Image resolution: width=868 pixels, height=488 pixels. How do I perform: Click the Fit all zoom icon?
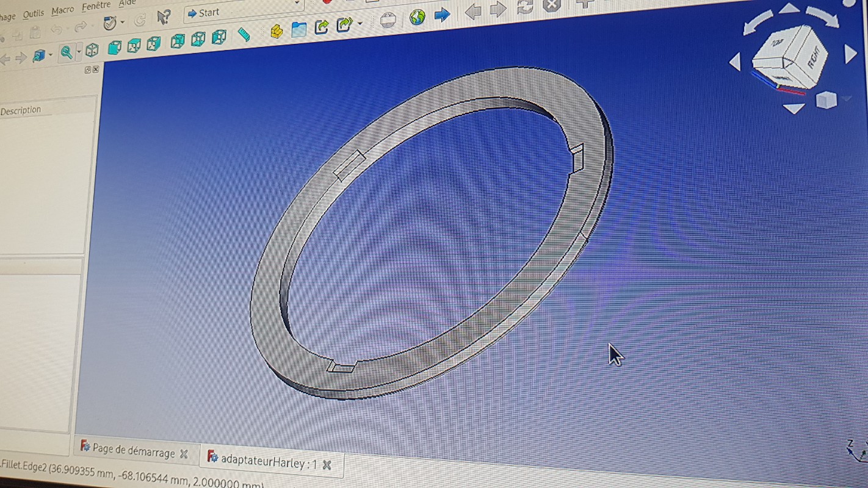point(66,53)
